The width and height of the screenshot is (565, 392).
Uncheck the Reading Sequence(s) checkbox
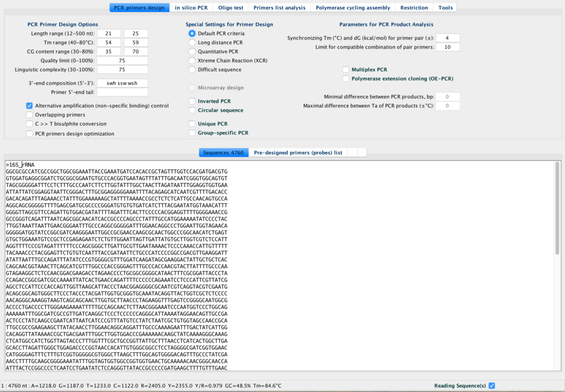pyautogui.click(x=492, y=385)
